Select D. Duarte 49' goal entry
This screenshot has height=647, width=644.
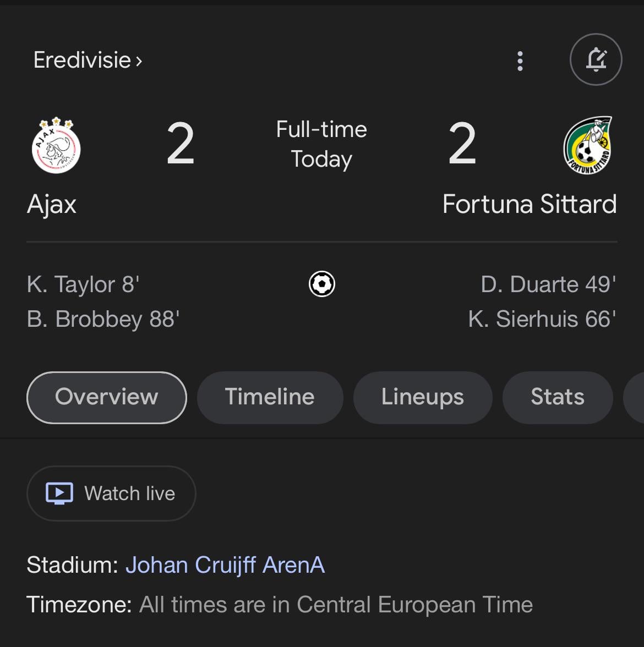[x=548, y=284]
